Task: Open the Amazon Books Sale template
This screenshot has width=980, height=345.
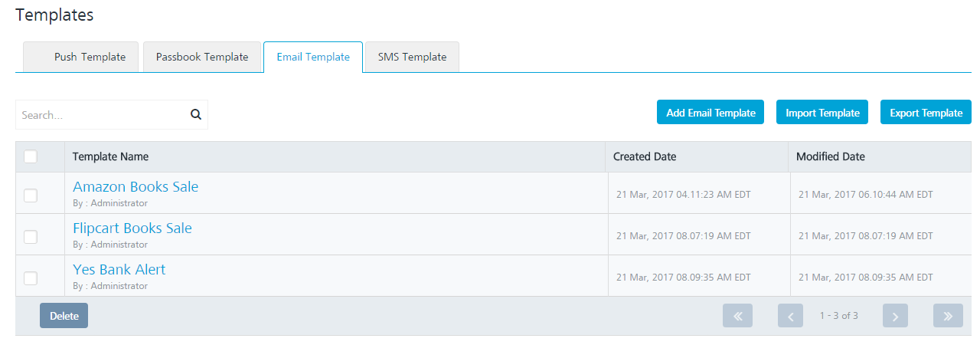Action: (136, 186)
